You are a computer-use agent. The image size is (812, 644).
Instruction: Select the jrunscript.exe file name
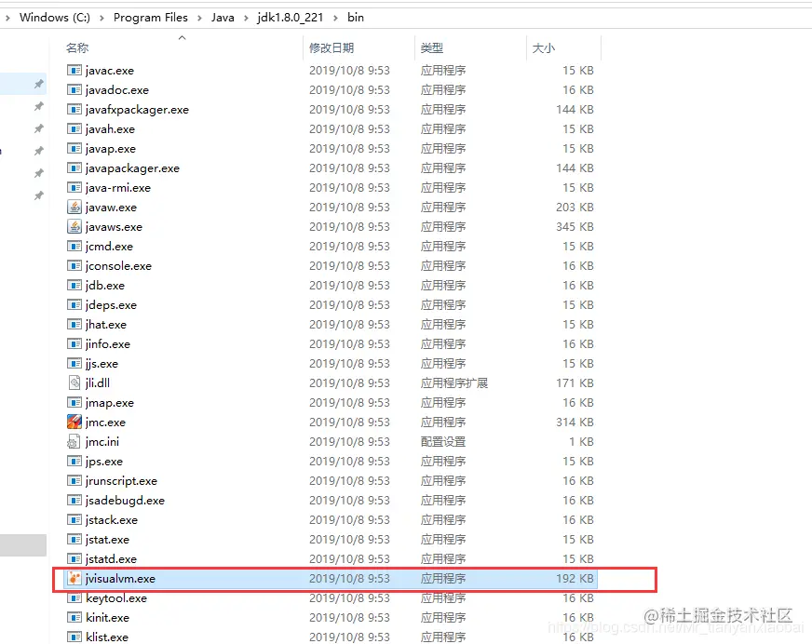(x=121, y=481)
